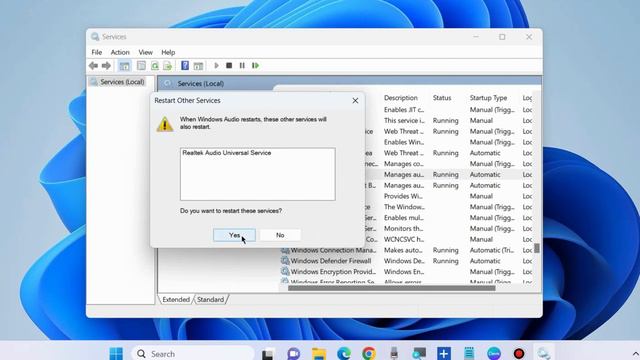Click the 'WCNCSVC h...' description cell
The width and height of the screenshot is (640, 360).
[x=404, y=240]
